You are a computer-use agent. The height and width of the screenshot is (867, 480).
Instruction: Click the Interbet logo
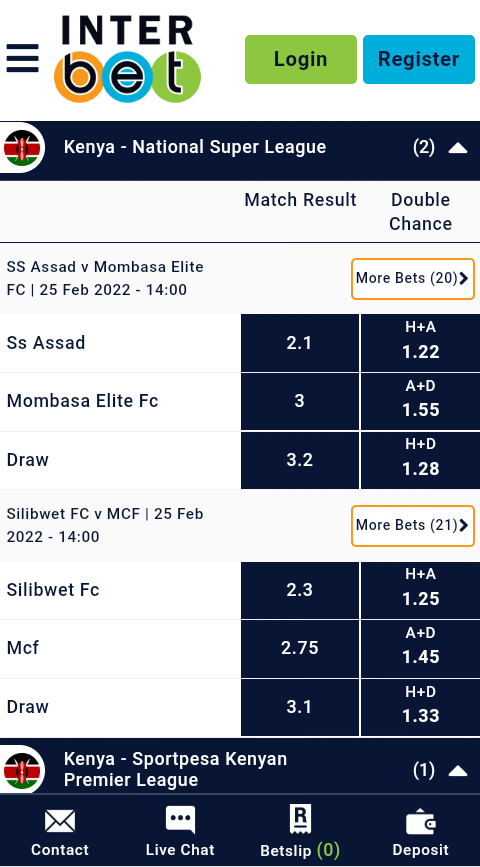[x=127, y=59]
